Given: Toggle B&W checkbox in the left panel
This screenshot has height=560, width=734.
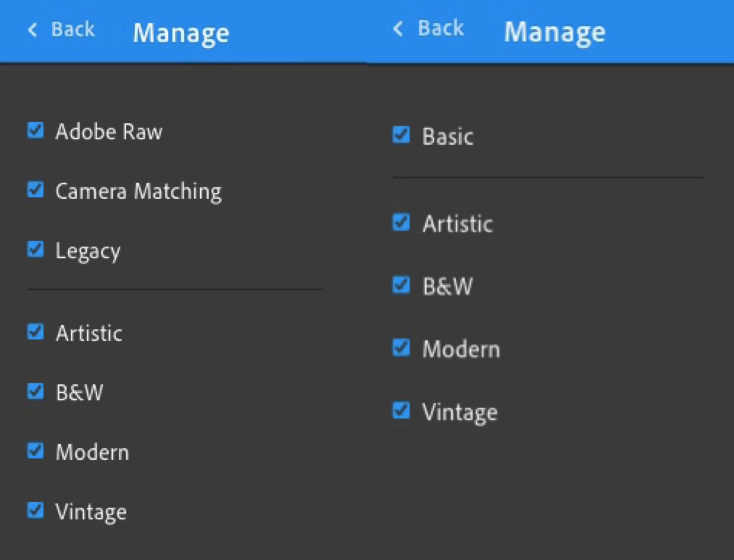Looking at the screenshot, I should (x=35, y=391).
